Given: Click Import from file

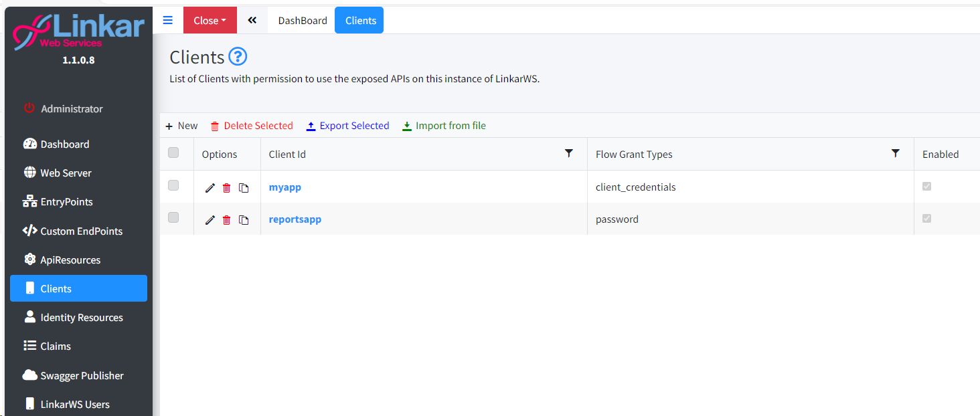Looking at the screenshot, I should (444, 126).
